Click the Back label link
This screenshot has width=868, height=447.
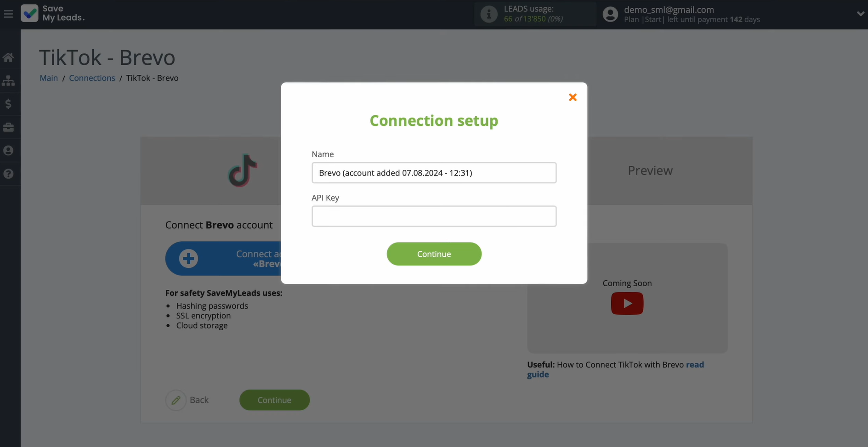pos(199,400)
